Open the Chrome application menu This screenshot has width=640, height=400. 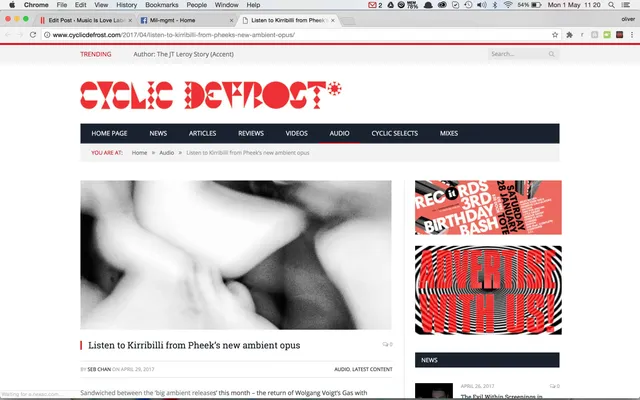pos(36,5)
